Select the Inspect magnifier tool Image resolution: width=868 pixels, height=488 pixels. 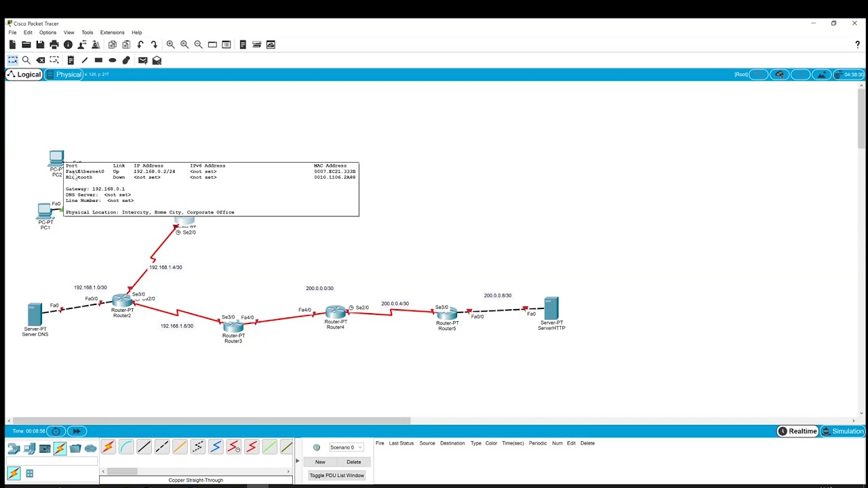[x=26, y=60]
